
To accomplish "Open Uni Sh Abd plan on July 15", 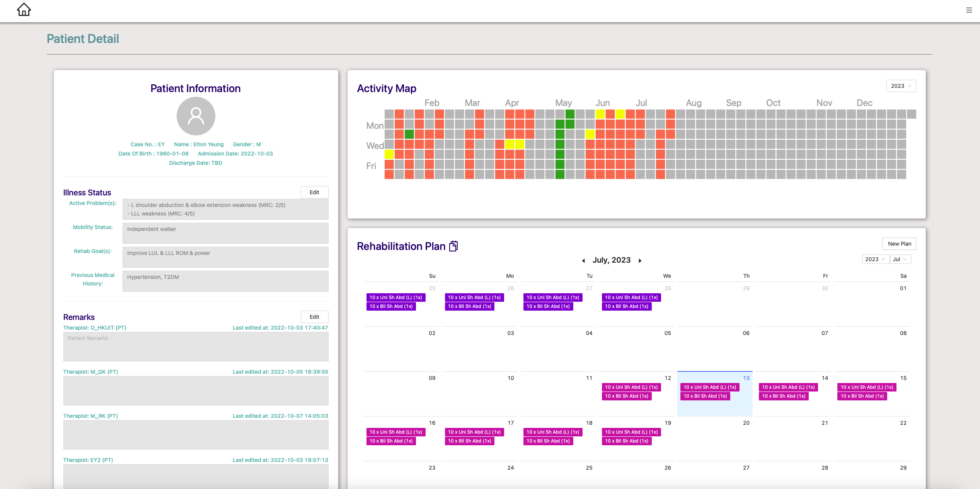I will click(867, 387).
